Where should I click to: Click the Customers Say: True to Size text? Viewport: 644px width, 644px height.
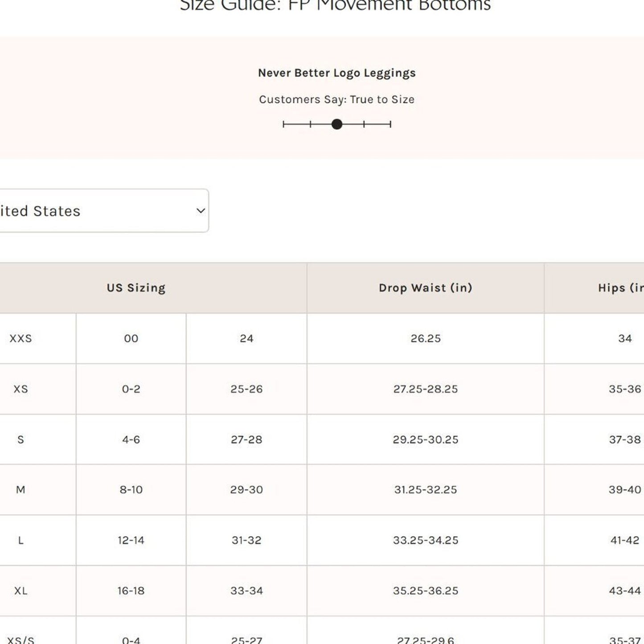click(x=336, y=99)
